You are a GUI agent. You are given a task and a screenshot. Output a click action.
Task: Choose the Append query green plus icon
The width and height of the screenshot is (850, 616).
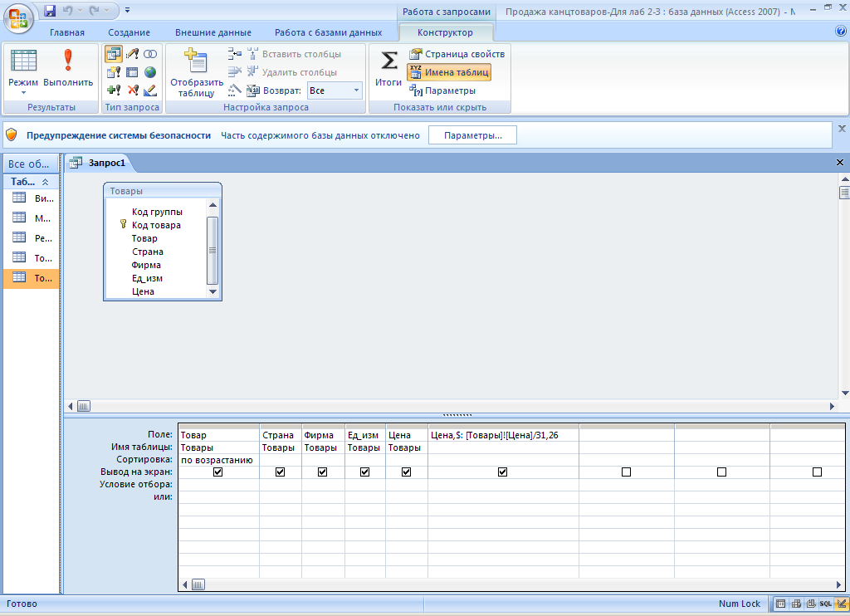coord(113,90)
